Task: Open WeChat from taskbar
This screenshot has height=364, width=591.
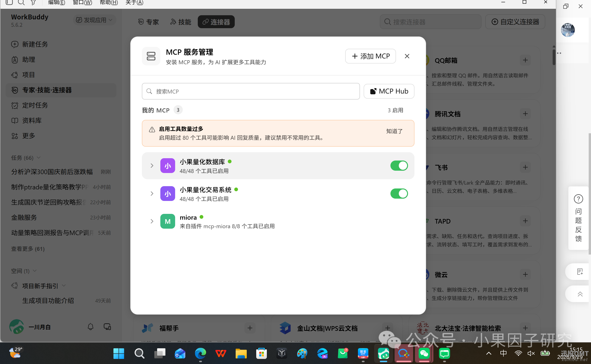Action: (424, 354)
